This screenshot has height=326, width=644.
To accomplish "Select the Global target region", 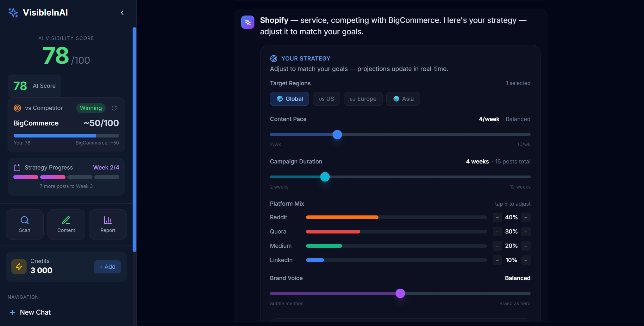I will click(x=290, y=99).
